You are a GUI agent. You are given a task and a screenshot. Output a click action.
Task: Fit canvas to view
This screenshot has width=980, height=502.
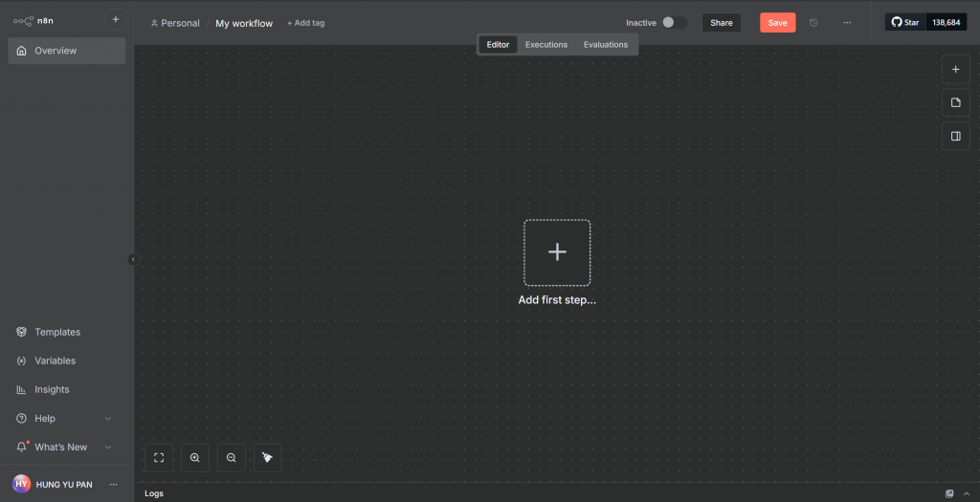tap(159, 458)
